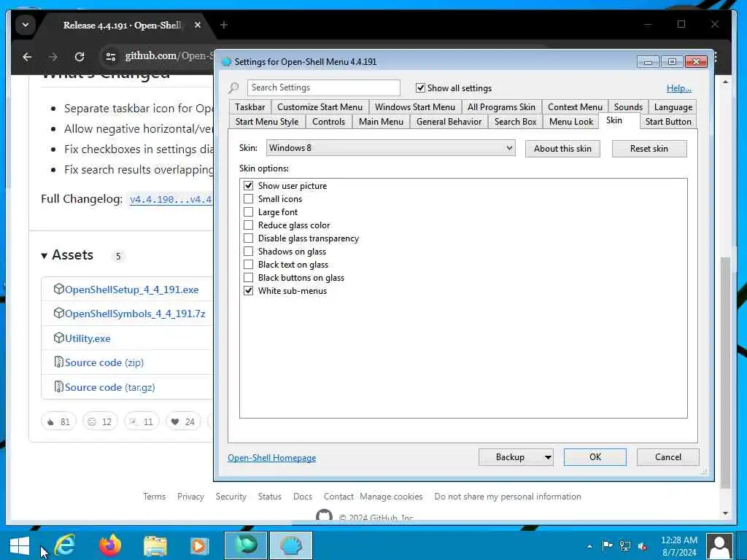Click the Open-Shell settings window title icon
Viewport: 747px width, 560px height.
[x=226, y=61]
